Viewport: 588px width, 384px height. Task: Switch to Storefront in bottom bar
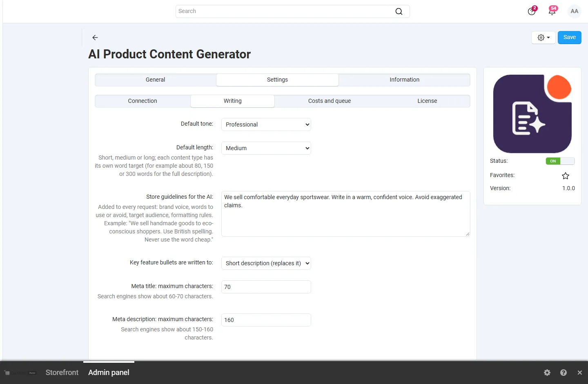pos(62,373)
